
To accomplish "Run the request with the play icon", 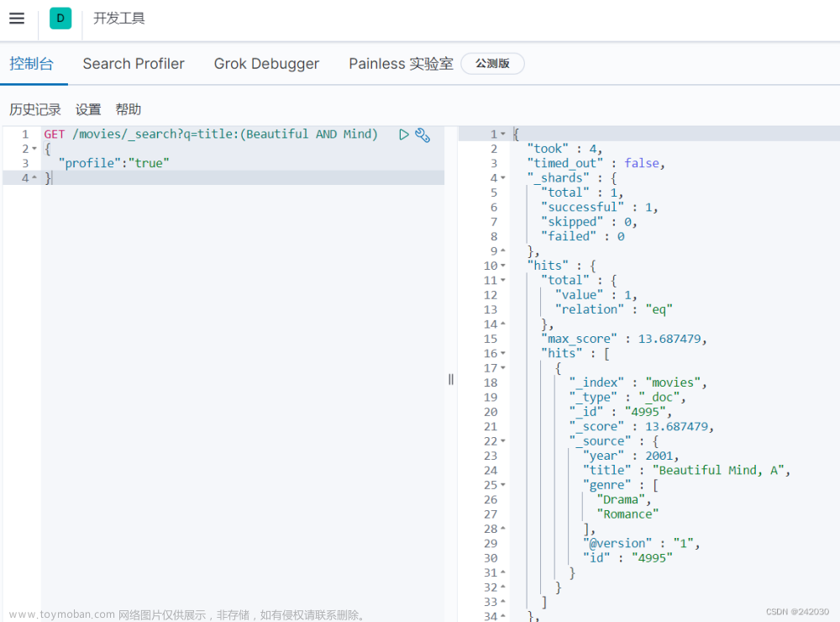I will click(404, 134).
